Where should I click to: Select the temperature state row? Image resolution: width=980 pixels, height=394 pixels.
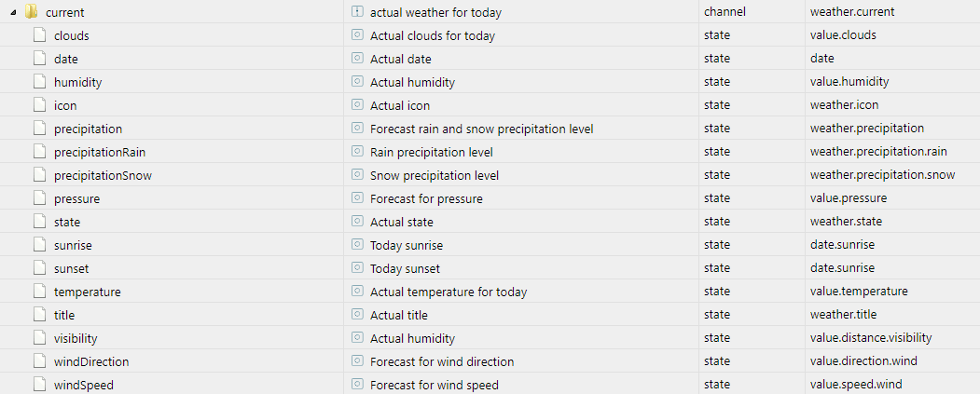pyautogui.click(x=87, y=292)
